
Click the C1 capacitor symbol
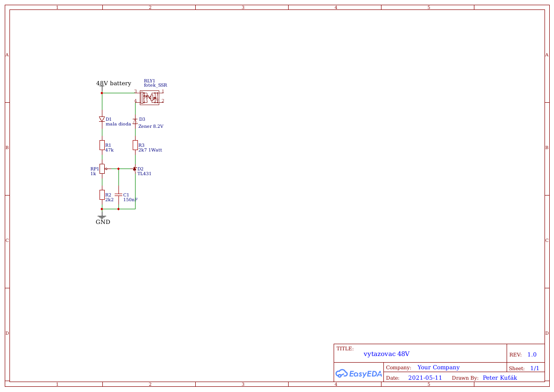click(x=118, y=195)
